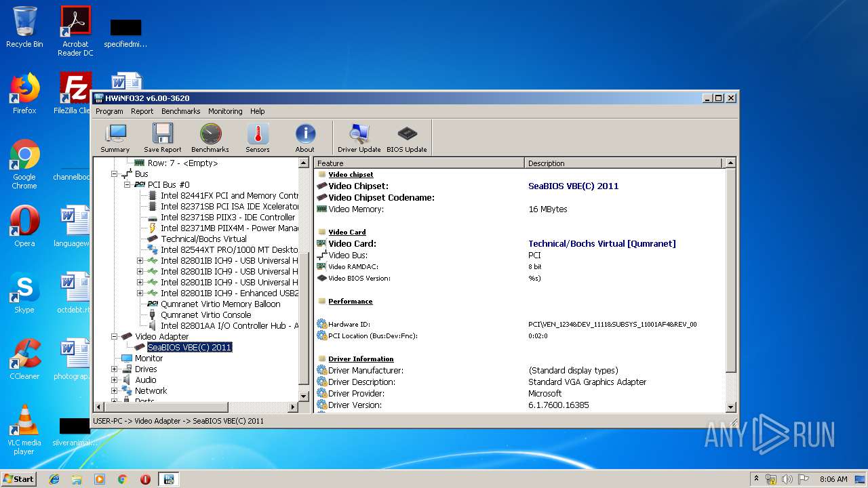Select Row: 7 Empty memory row
The image size is (868, 488).
(x=182, y=163)
